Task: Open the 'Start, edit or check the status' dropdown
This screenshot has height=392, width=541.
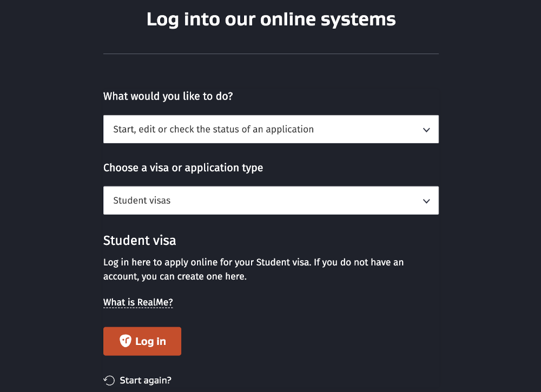Action: pyautogui.click(x=270, y=129)
